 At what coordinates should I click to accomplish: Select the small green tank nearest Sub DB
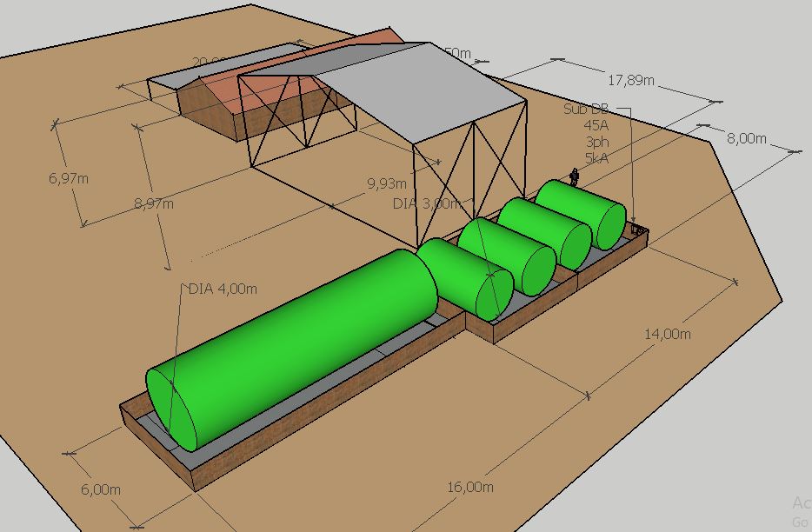(x=581, y=213)
